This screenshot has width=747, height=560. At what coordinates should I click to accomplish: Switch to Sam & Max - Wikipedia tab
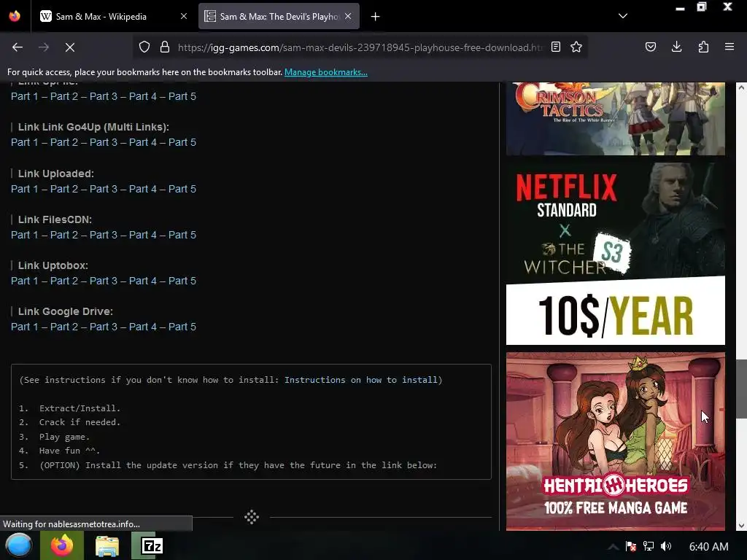pyautogui.click(x=113, y=17)
